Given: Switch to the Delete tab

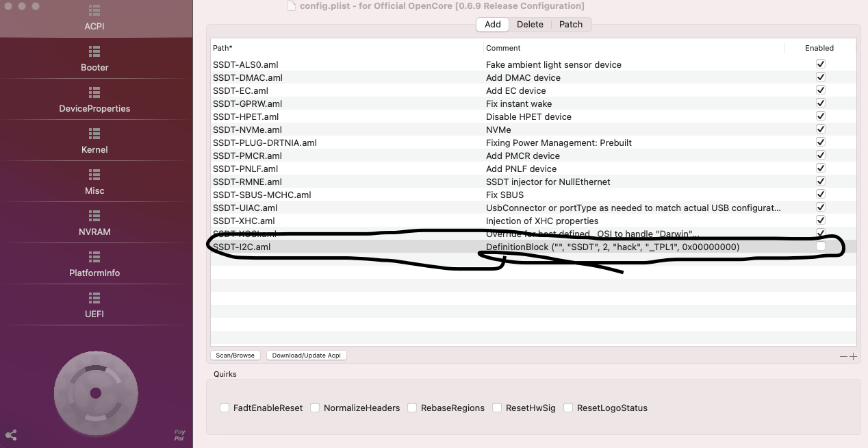Looking at the screenshot, I should (x=530, y=24).
